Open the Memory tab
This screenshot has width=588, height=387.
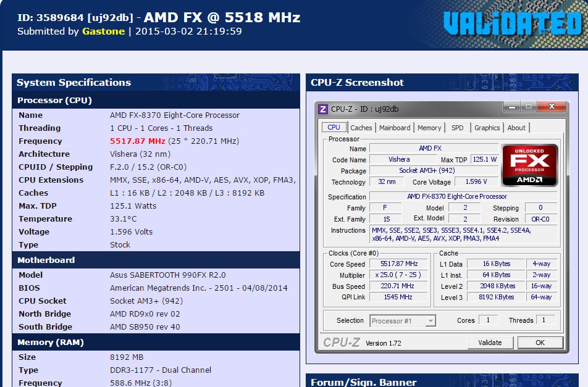429,128
